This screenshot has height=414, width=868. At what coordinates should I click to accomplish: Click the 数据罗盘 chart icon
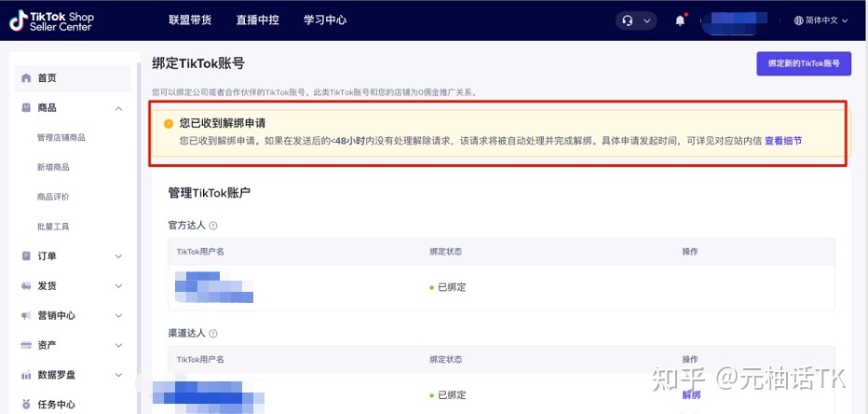tap(26, 375)
